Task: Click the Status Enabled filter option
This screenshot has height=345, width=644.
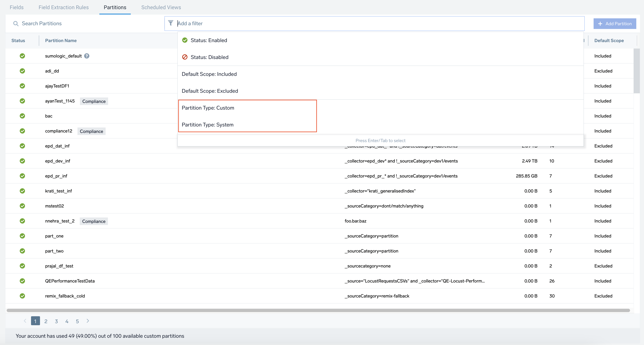Action: point(209,40)
